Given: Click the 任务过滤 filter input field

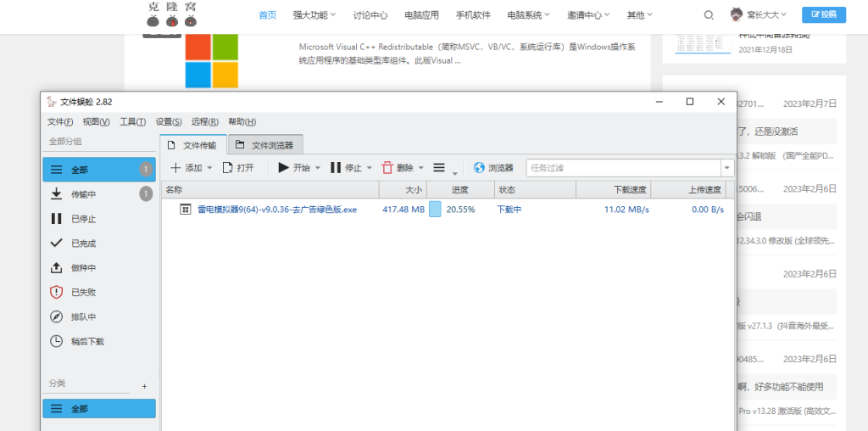Looking at the screenshot, I should 623,168.
